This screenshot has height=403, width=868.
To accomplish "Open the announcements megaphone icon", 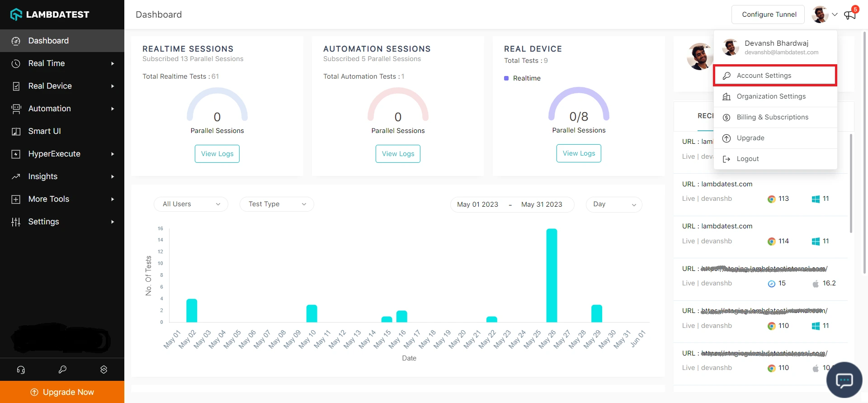I will pos(850,14).
